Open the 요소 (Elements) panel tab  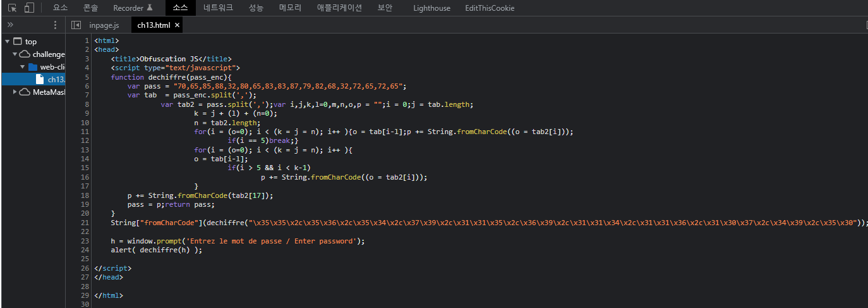point(61,8)
